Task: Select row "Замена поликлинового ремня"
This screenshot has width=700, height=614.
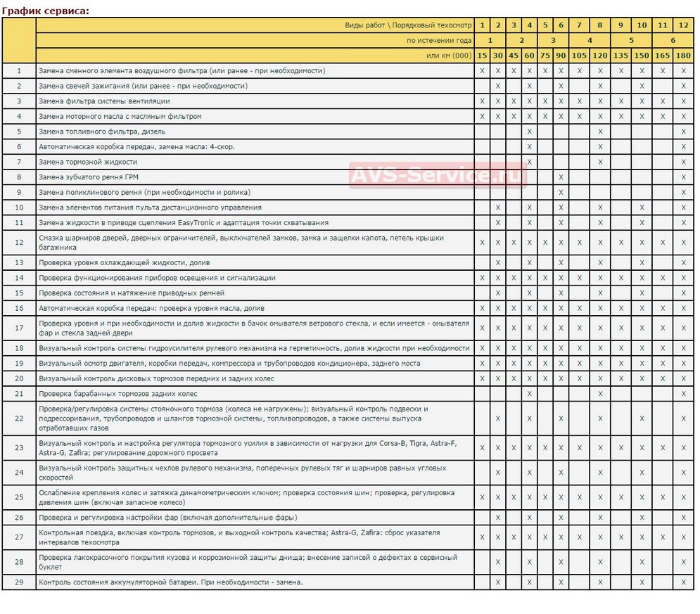Action: pos(348,192)
